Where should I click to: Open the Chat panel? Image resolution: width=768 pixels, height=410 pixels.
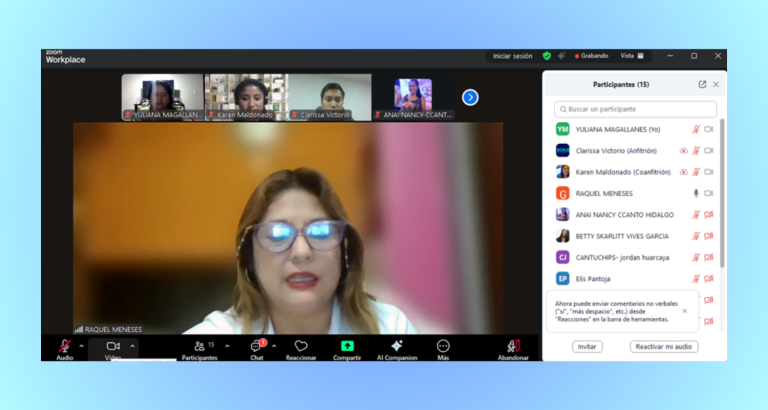pos(257,347)
